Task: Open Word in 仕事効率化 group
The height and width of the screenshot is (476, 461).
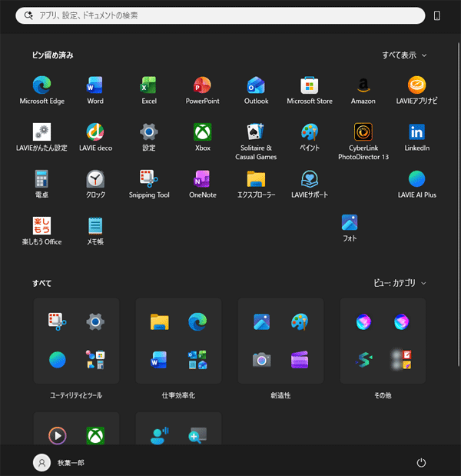Action: coord(159,360)
